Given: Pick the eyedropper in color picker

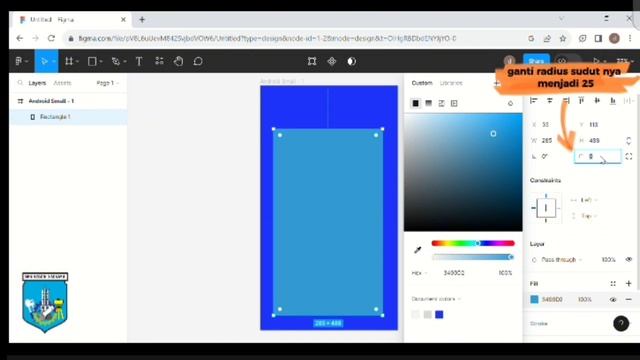Looking at the screenshot, I should 418,250.
